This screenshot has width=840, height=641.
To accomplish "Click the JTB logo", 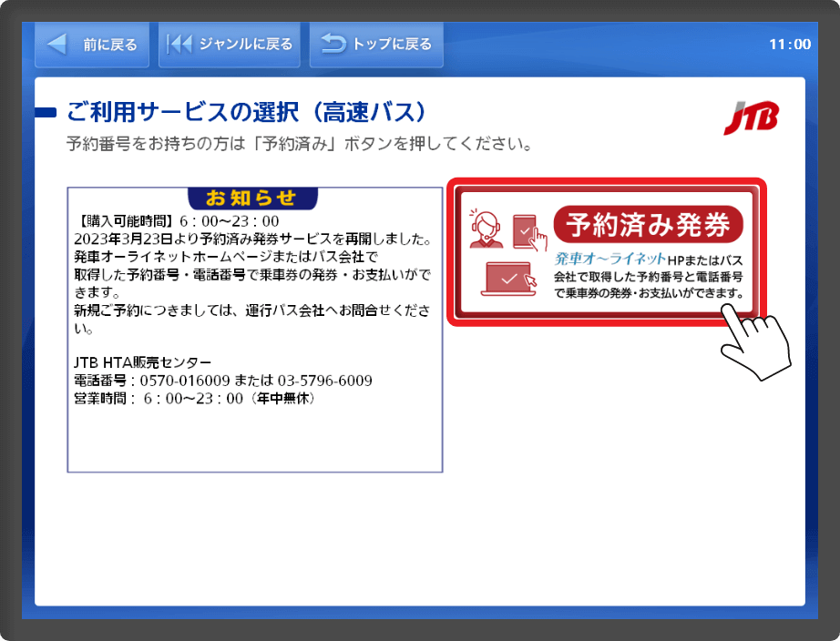I will (x=752, y=119).
